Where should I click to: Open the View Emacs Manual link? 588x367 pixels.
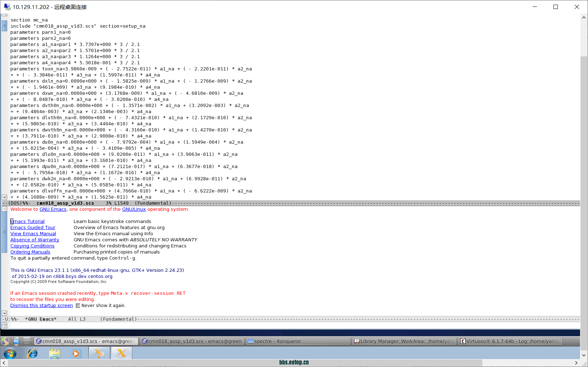(33, 234)
